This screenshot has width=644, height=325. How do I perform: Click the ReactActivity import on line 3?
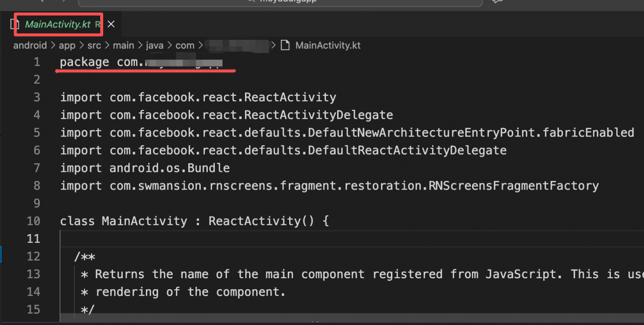198,97
